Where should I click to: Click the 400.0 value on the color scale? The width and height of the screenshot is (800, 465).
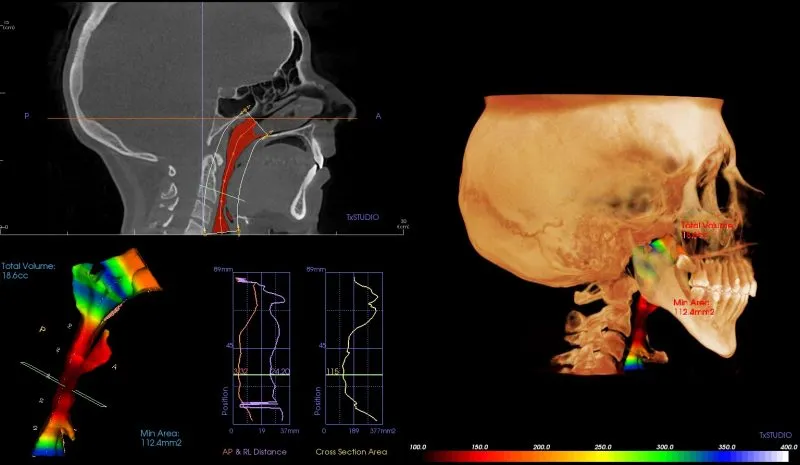787,447
